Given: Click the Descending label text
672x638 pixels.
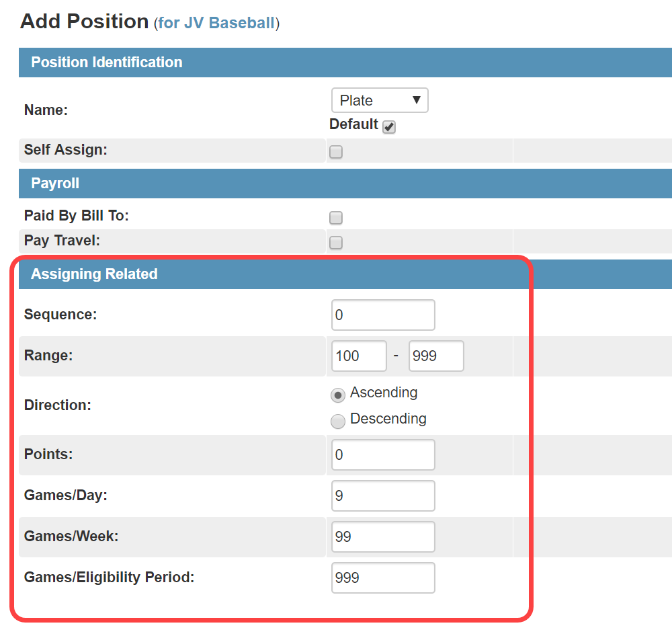Looking at the screenshot, I should pos(388,418).
